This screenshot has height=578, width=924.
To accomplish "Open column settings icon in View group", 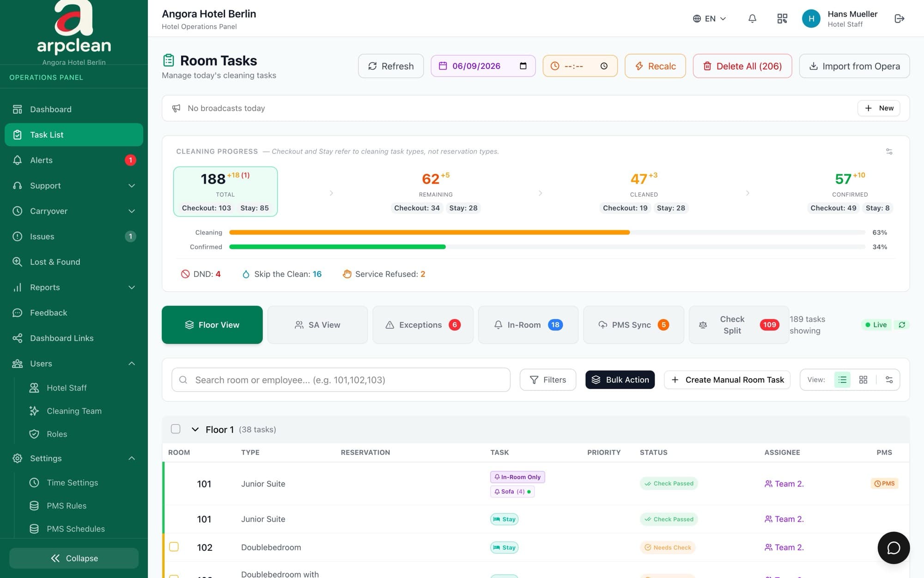I will tap(889, 380).
